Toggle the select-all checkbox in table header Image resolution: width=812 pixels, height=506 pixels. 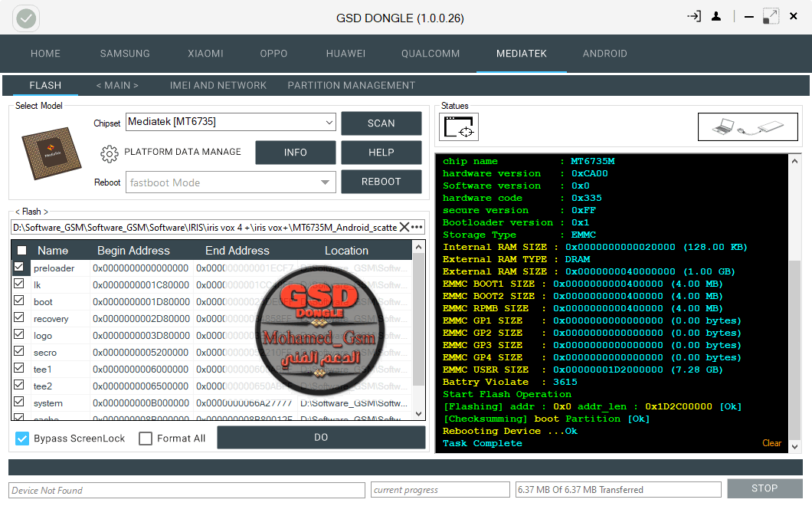coord(21,251)
